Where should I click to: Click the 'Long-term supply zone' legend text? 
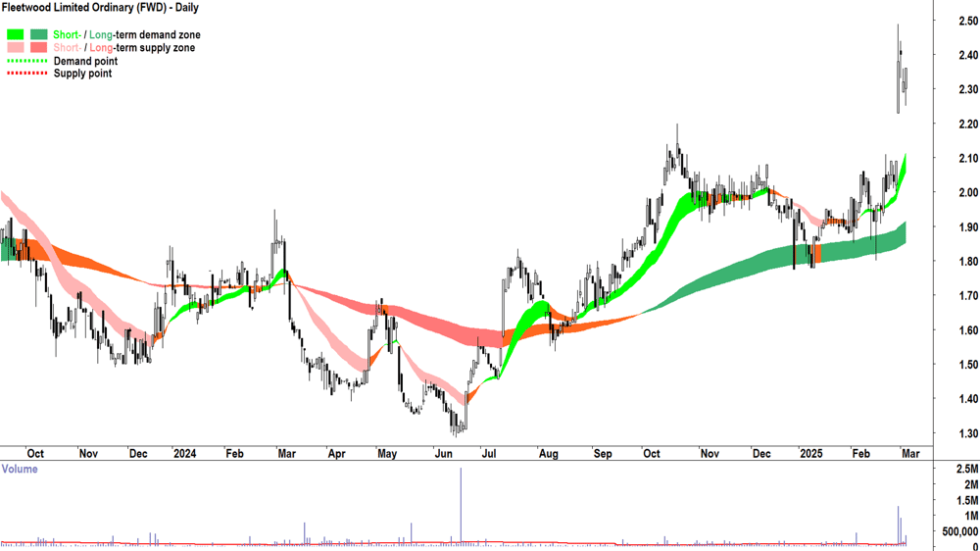coord(142,47)
